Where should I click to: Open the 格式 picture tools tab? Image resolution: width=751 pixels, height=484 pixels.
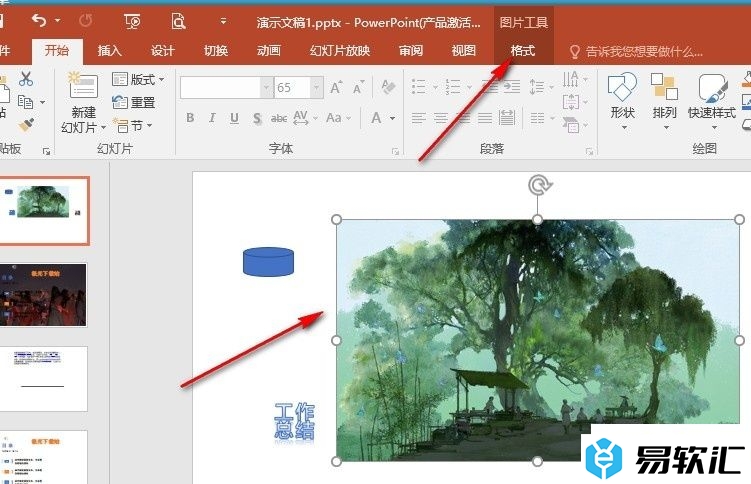click(523, 51)
